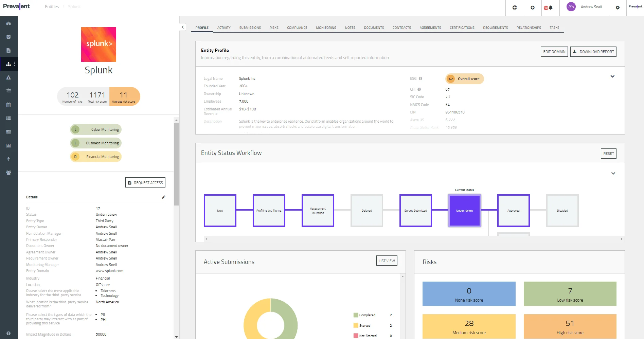Open the Contracts tab
Viewport: 644px width, 339px height.
point(402,28)
